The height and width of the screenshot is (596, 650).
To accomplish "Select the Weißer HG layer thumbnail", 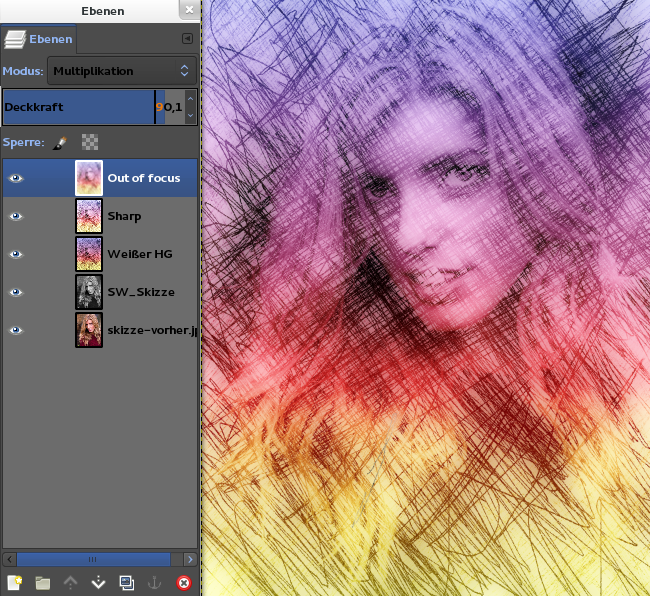I will pos(89,254).
